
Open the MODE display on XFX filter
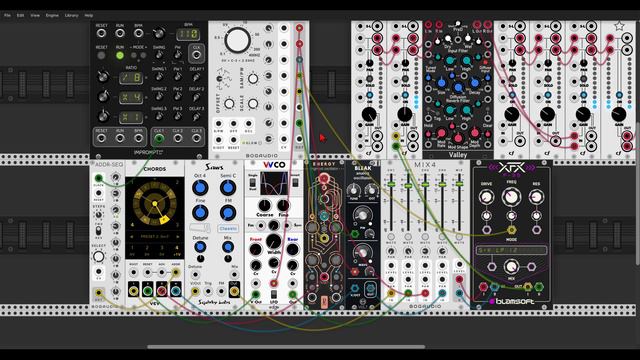point(511,250)
